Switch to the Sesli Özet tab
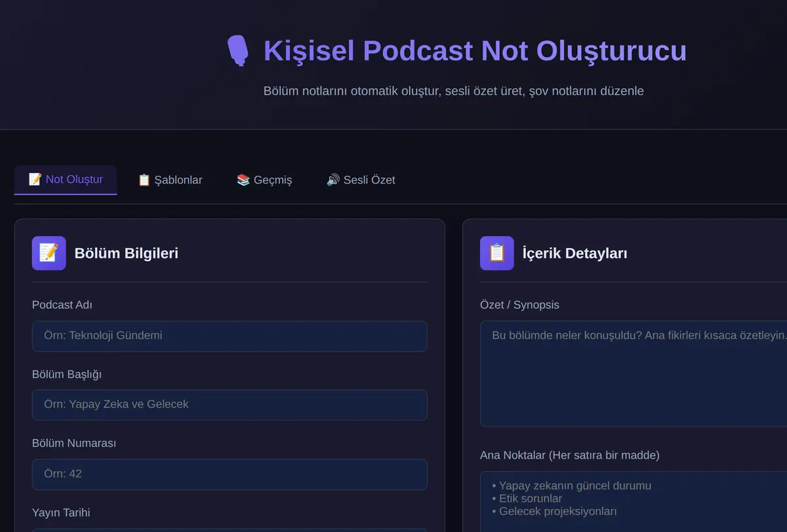This screenshot has width=787, height=532. tap(361, 180)
